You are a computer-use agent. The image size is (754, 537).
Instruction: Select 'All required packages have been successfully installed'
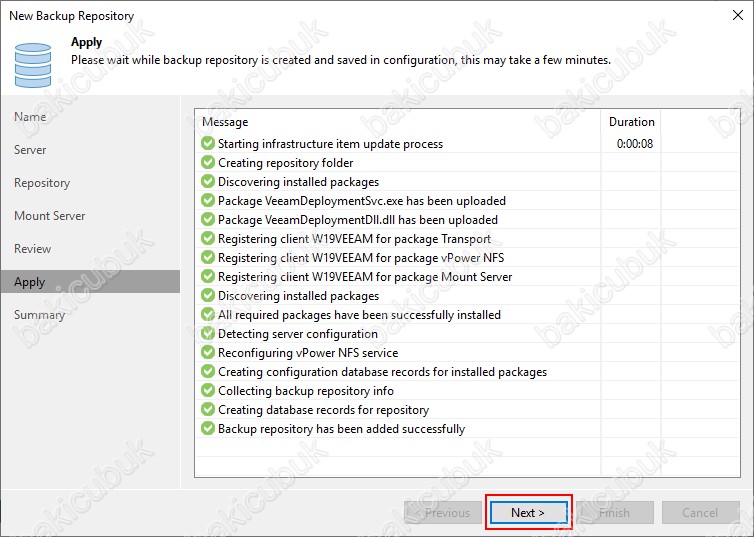[x=359, y=315]
